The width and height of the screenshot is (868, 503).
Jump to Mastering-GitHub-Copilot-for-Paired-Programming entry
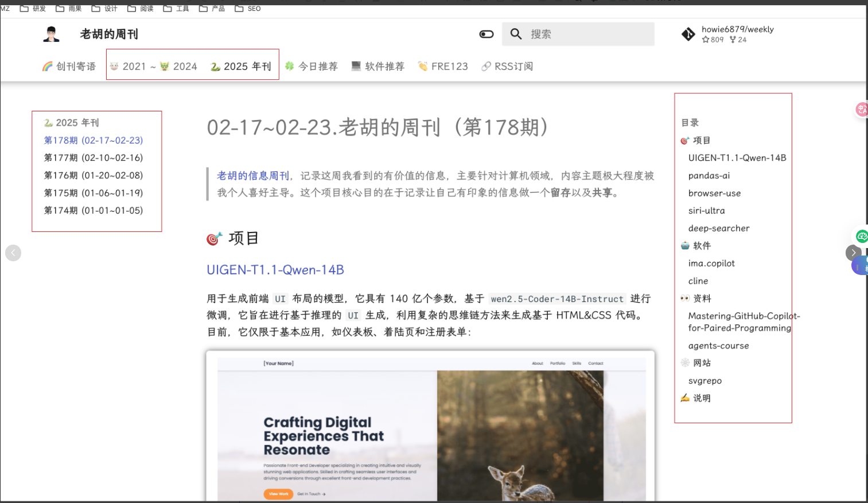(x=744, y=322)
